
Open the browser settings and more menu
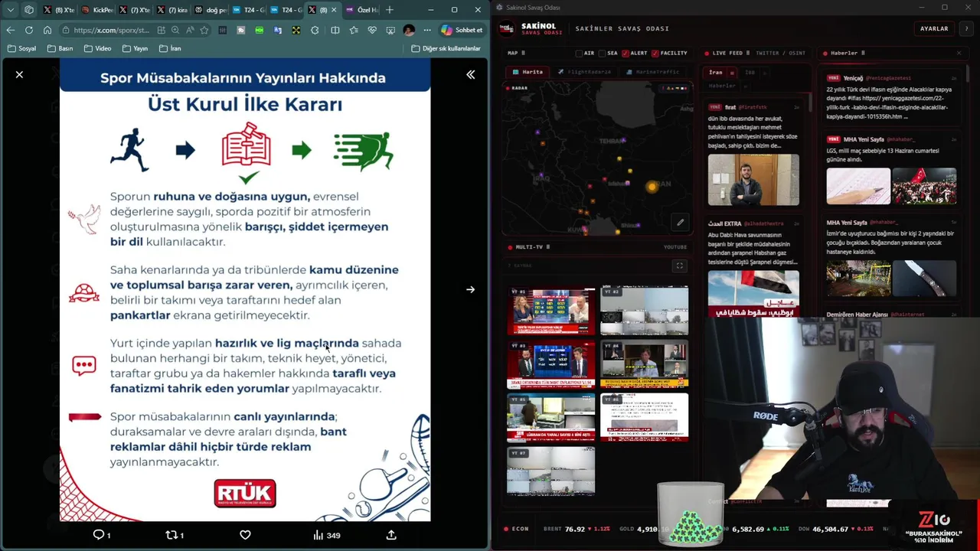pos(426,30)
